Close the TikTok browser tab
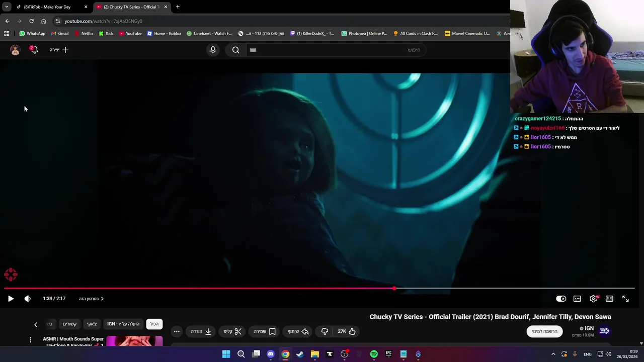Image resolution: width=644 pixels, height=362 pixels. click(x=86, y=7)
